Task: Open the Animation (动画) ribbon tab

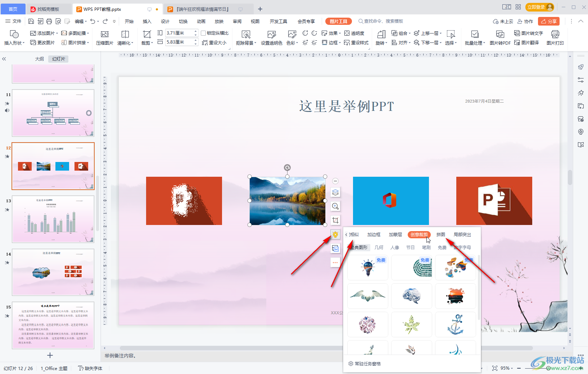Action: pos(201,21)
